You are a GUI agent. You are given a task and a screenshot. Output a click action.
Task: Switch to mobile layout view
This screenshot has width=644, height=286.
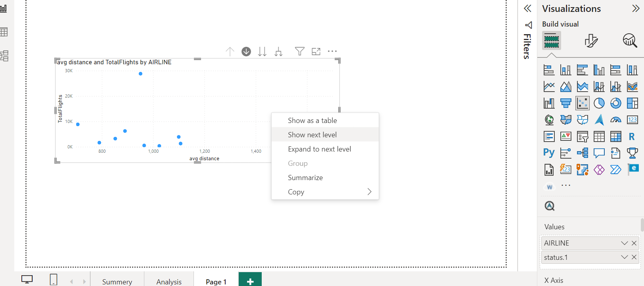pos(54,280)
